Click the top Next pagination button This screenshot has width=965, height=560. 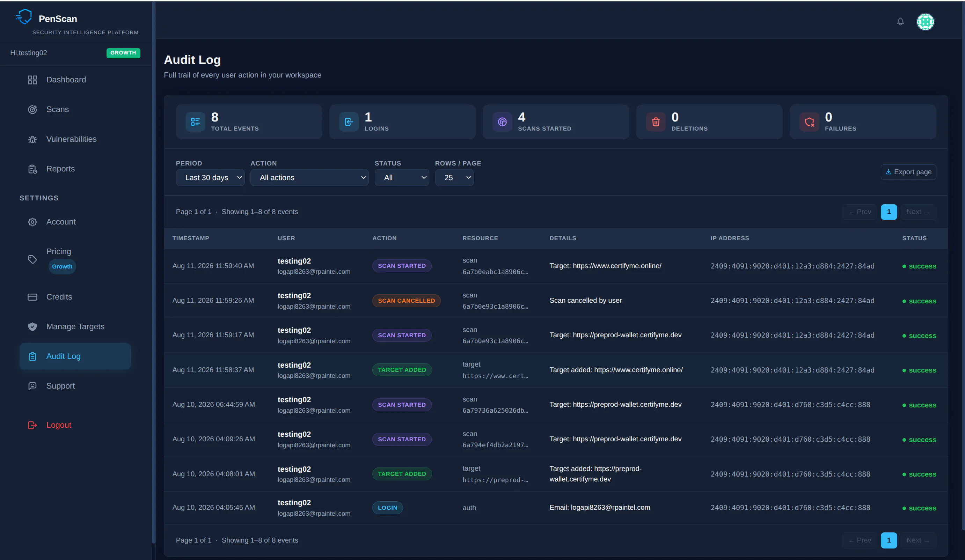918,212
